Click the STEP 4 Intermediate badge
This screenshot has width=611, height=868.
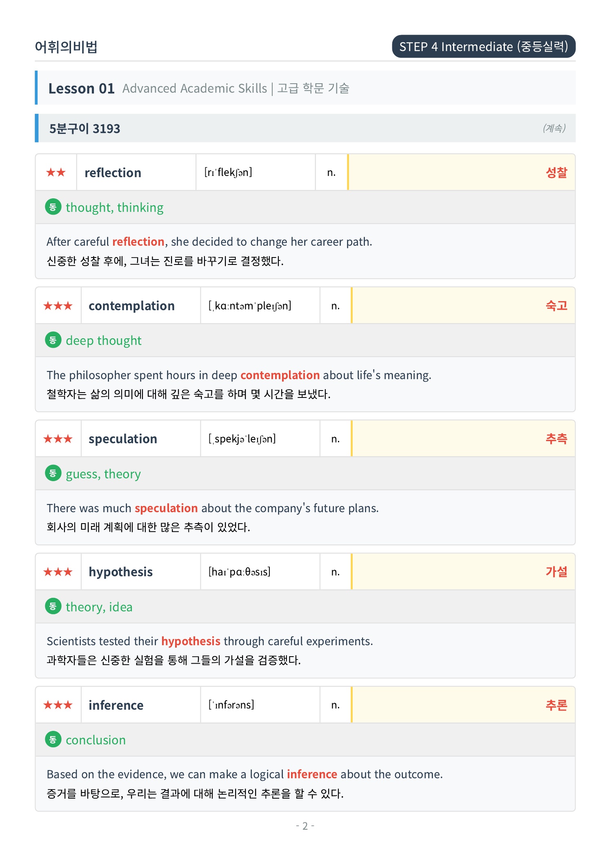coord(484,47)
